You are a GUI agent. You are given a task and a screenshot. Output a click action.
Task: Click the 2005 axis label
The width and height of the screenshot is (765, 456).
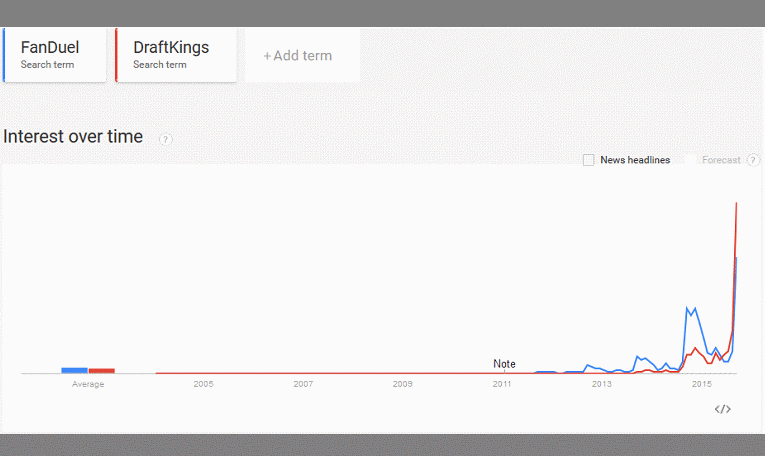pos(203,384)
